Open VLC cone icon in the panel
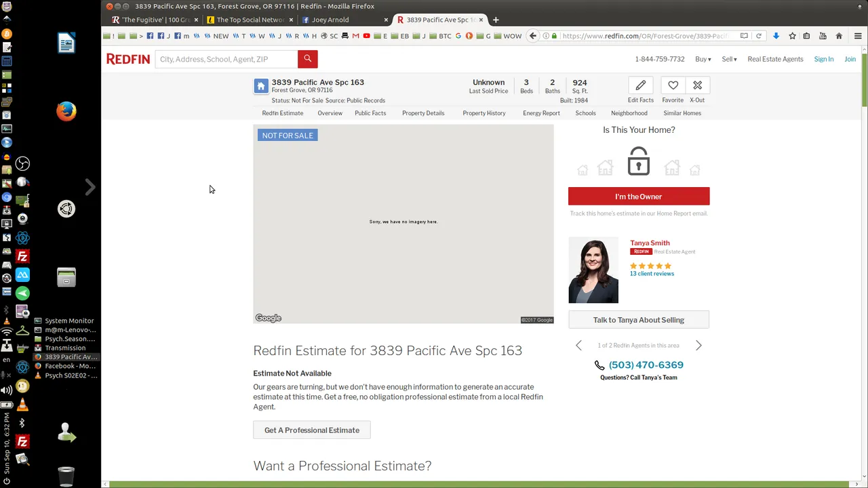This screenshot has height=488, width=868. click(22, 405)
